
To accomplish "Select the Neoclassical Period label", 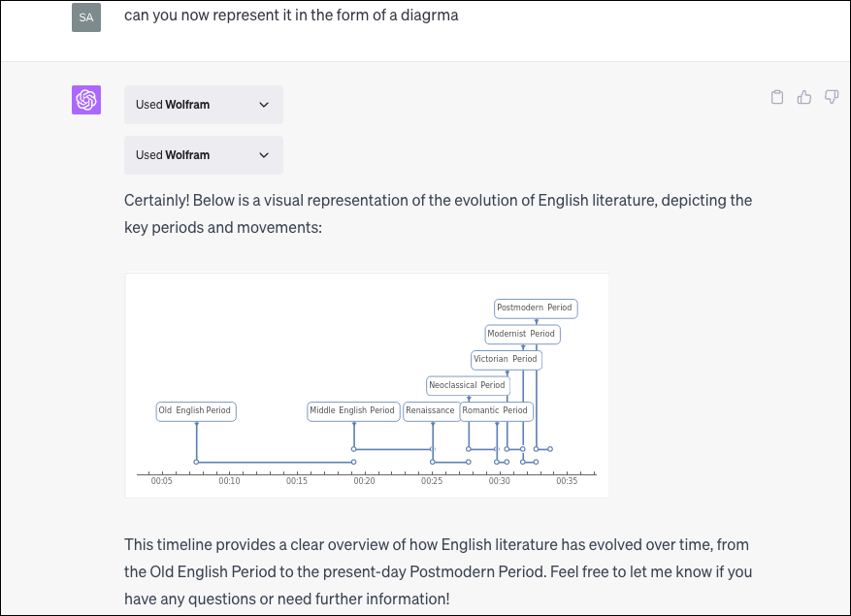I will [x=468, y=385].
